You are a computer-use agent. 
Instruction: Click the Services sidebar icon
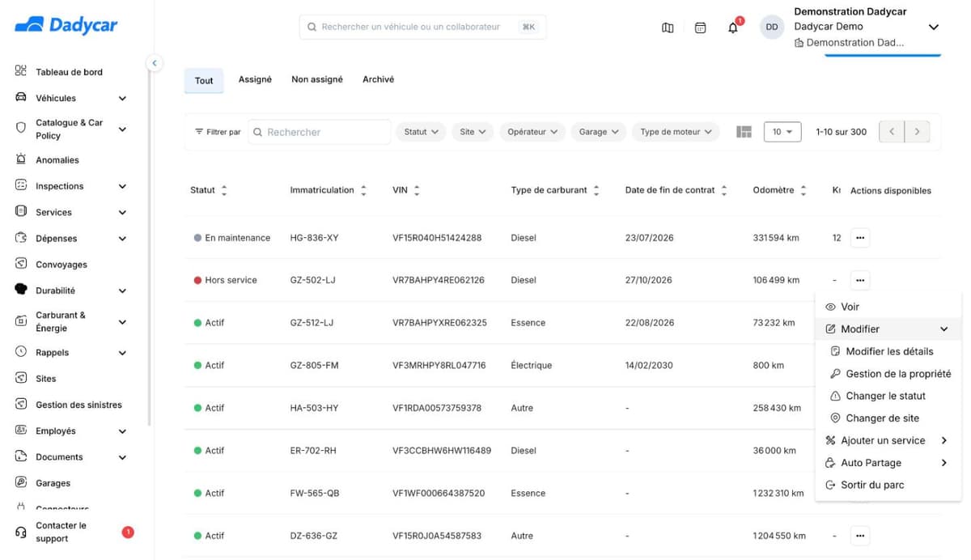pyautogui.click(x=21, y=211)
